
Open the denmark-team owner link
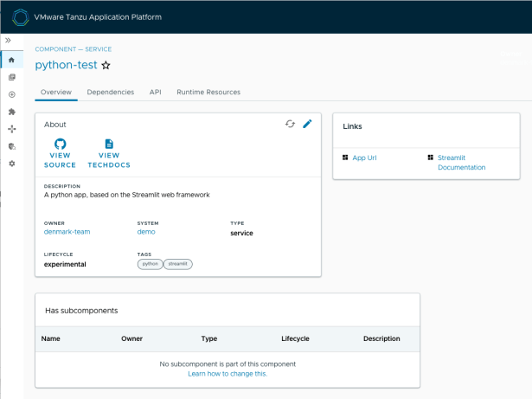coord(67,232)
